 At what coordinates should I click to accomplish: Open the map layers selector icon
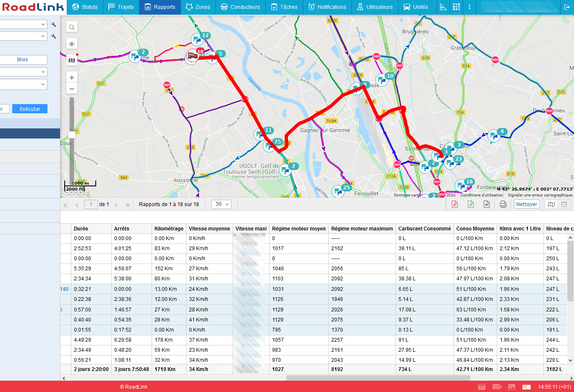click(x=72, y=60)
